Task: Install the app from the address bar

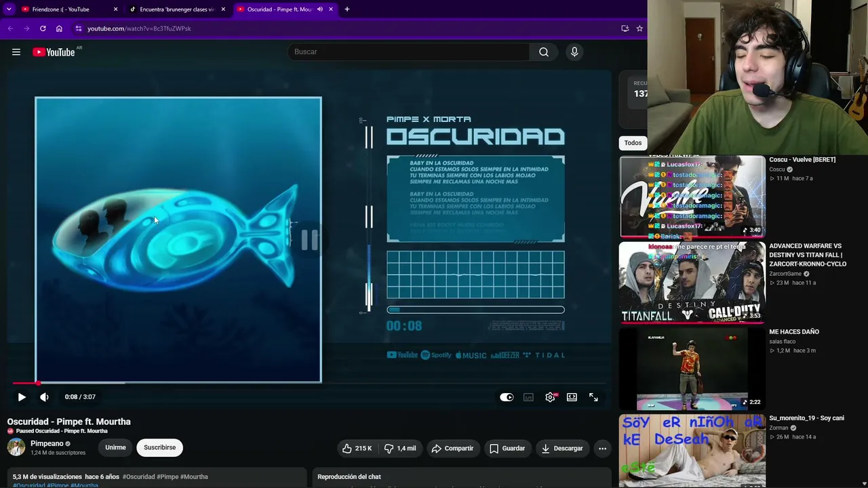Action: (x=625, y=28)
